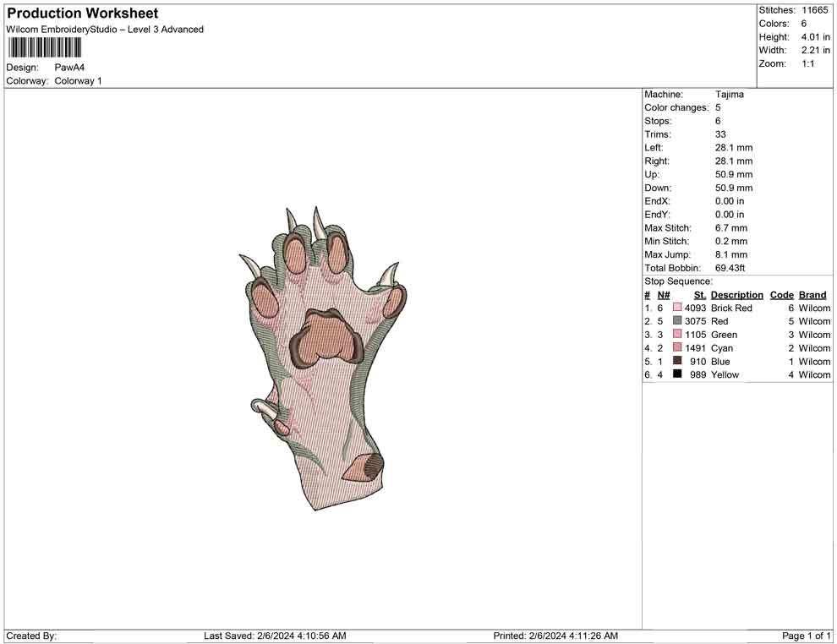Click the "Cyan" description in row 4
Viewport: 837px width, 644px height.
tap(722, 348)
